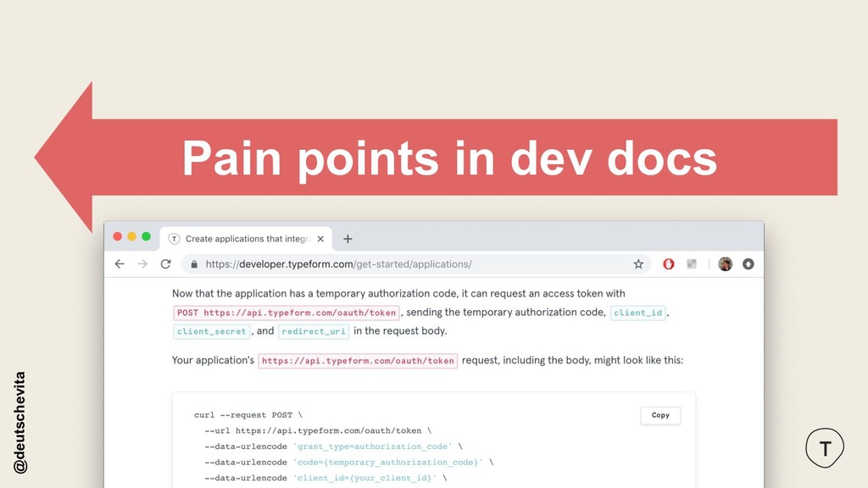This screenshot has height=488, width=868.
Task: Click the green maximize window button
Action: tap(146, 236)
